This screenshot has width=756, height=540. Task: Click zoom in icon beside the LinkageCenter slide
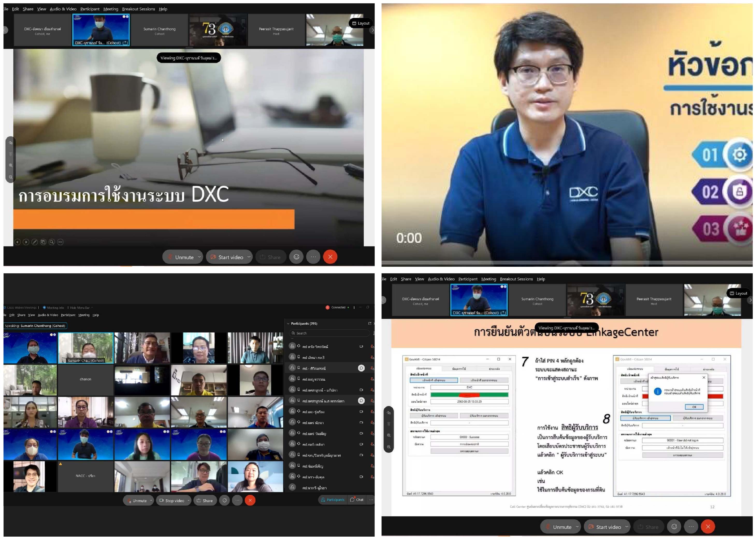[x=389, y=435]
